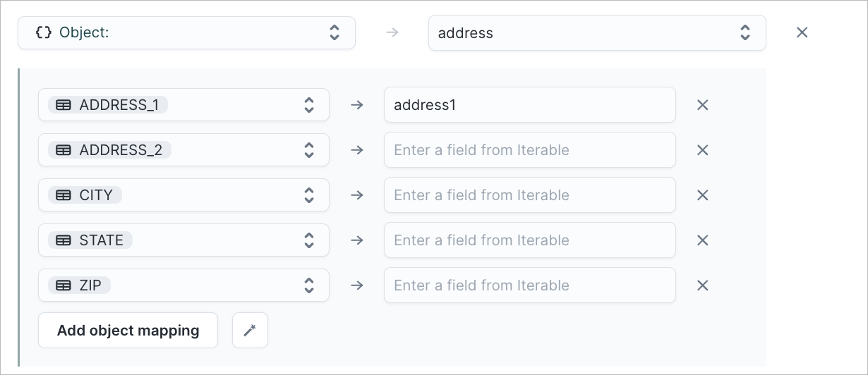Click the Iterable field input for CITY
Viewport: 868px width, 375px height.
(x=530, y=195)
